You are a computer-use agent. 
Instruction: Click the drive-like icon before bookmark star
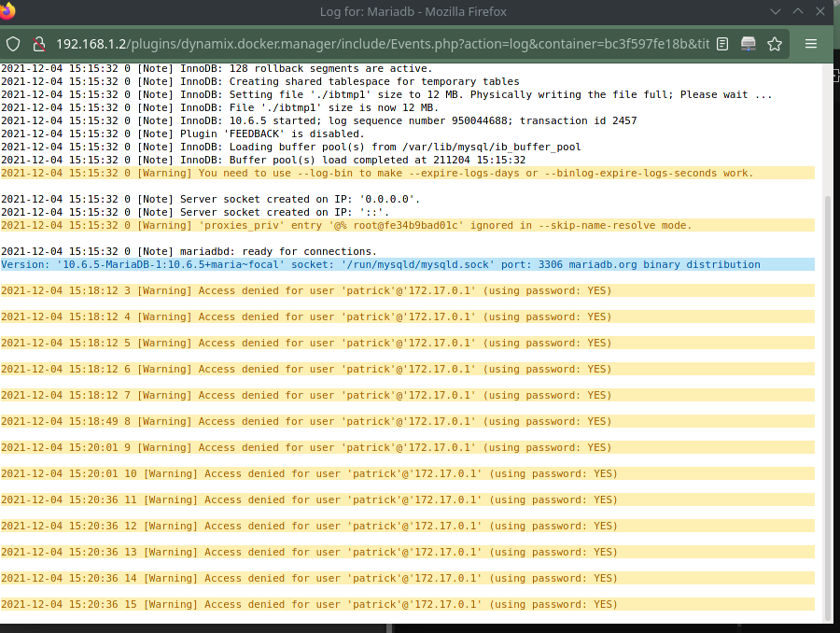pos(749,44)
